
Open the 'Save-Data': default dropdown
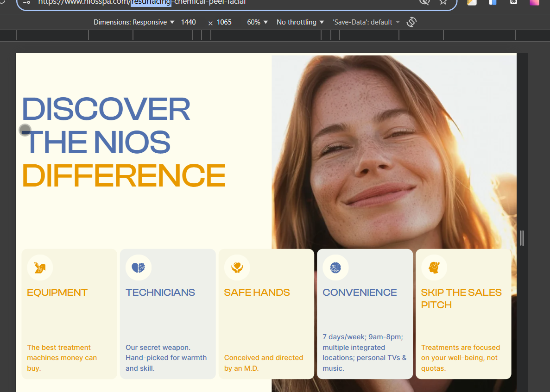366,22
